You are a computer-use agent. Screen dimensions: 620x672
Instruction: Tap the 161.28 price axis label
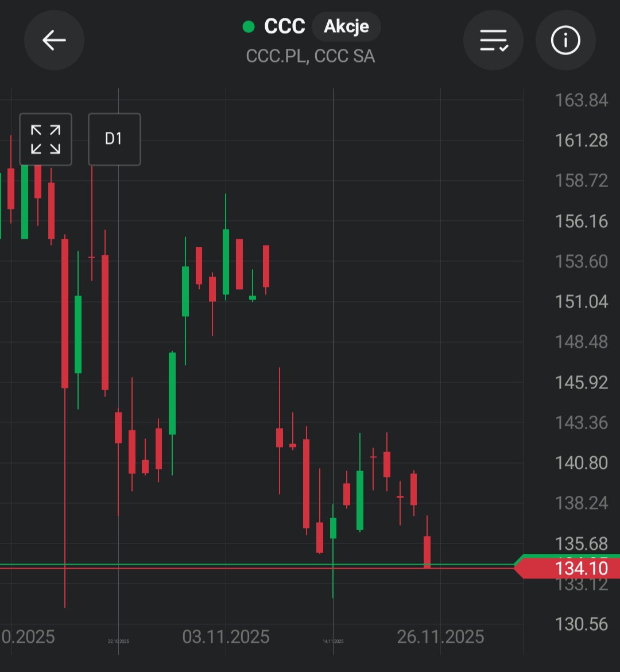pos(582,141)
